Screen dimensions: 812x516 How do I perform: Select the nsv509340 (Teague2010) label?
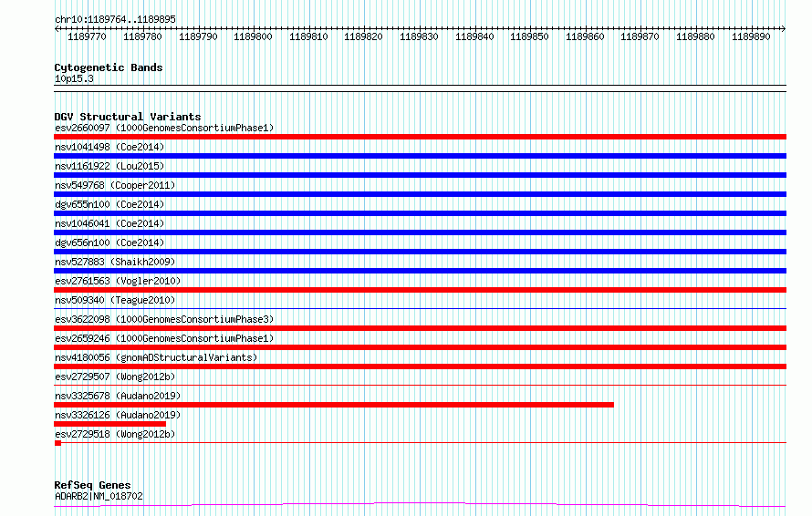[115, 300]
